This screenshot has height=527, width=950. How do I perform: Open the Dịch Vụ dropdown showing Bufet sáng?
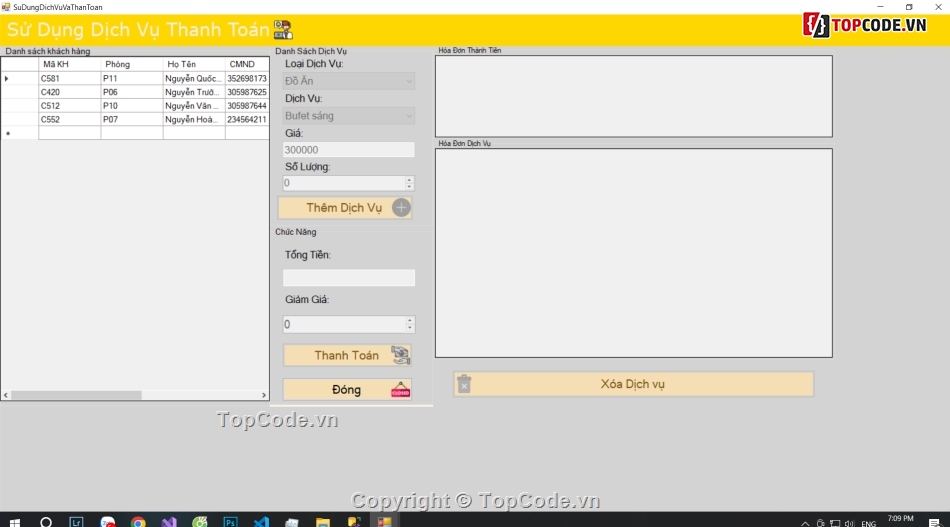[x=348, y=116]
